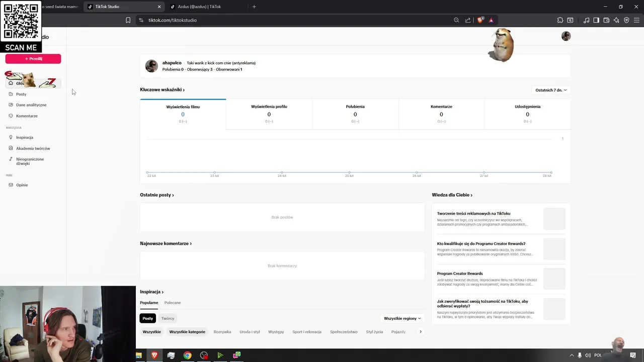Open the Brave Wallet icon

click(x=606, y=20)
